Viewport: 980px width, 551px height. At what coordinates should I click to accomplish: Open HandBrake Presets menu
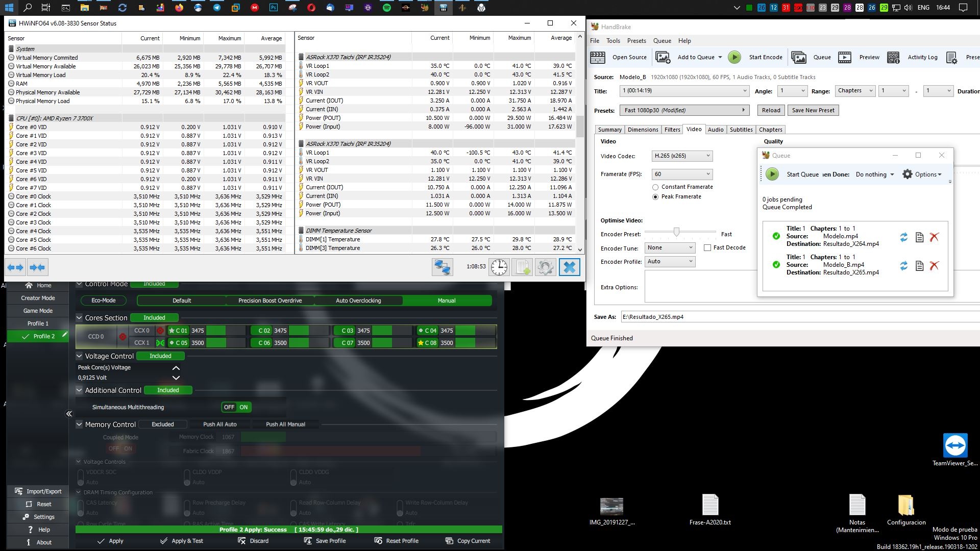click(x=636, y=41)
